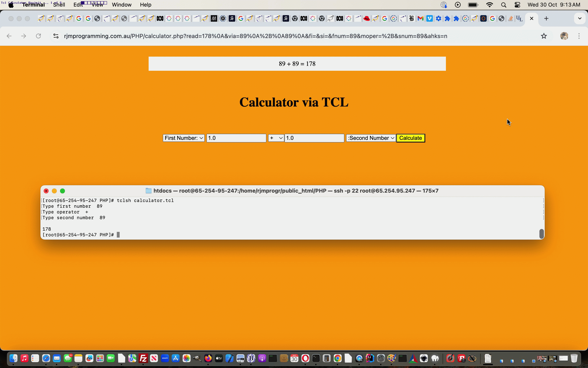Image resolution: width=588 pixels, height=368 pixels.
Task: Open Notes from the dock
Action: [78, 358]
